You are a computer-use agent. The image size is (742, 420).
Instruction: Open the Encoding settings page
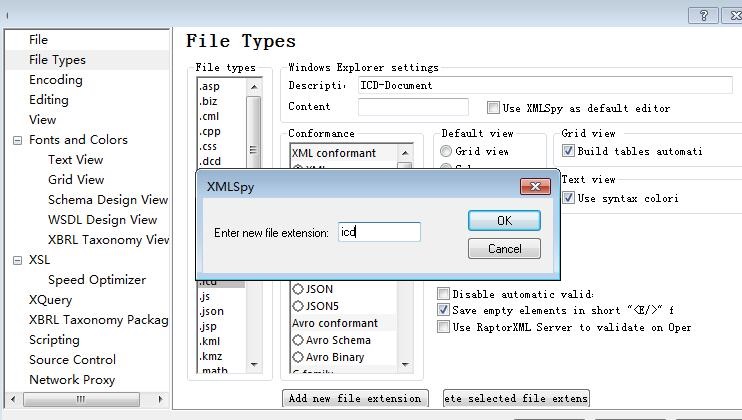pyautogui.click(x=56, y=79)
